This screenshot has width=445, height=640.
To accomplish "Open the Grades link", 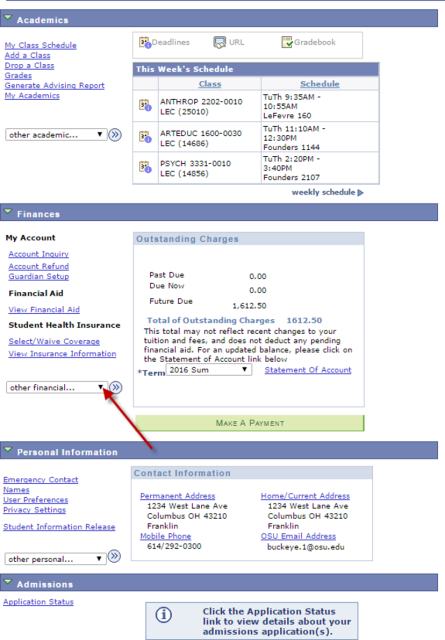I will tap(18, 76).
